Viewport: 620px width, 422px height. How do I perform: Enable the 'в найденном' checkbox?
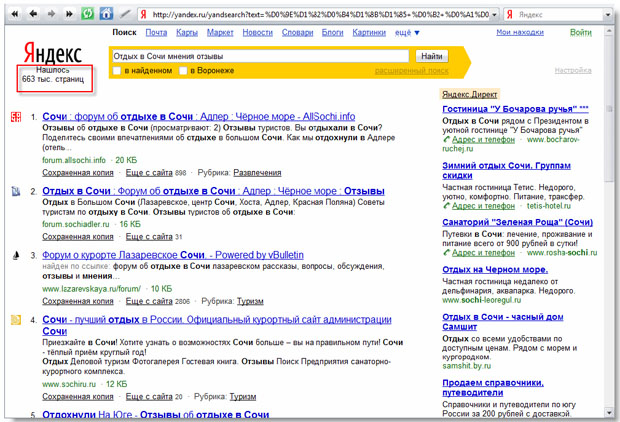point(117,71)
